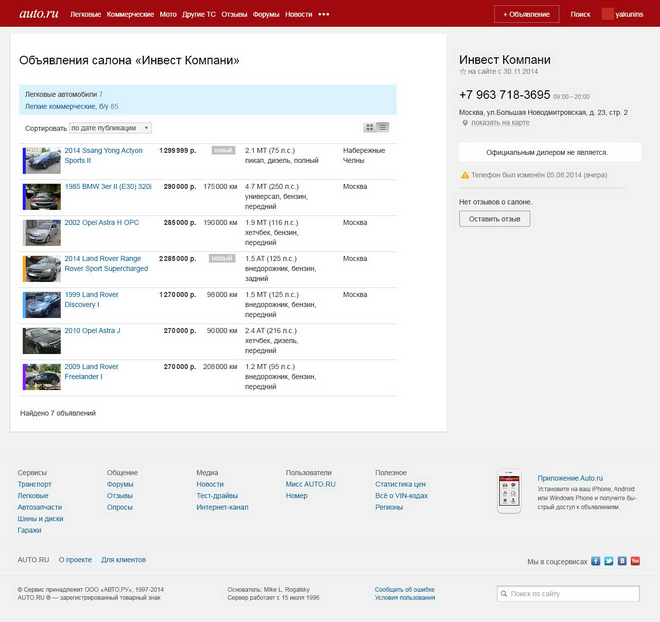
Task: Open 2014 Land Rover Range Rover Sport listing
Action: (106, 263)
